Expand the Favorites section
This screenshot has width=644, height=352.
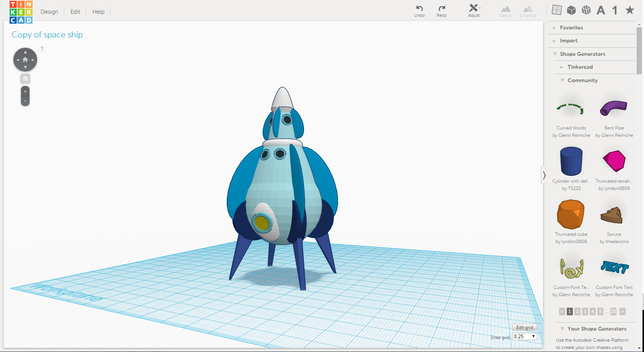point(592,28)
